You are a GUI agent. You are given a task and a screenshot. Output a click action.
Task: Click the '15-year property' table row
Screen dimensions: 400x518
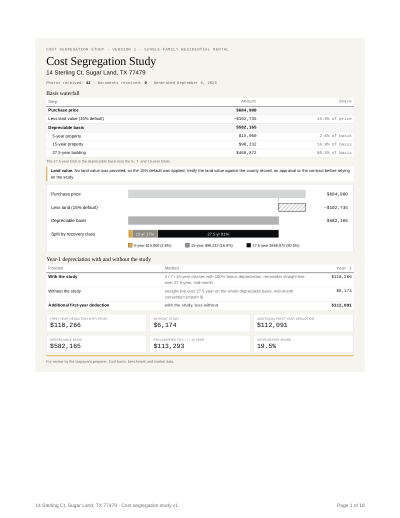(200, 144)
